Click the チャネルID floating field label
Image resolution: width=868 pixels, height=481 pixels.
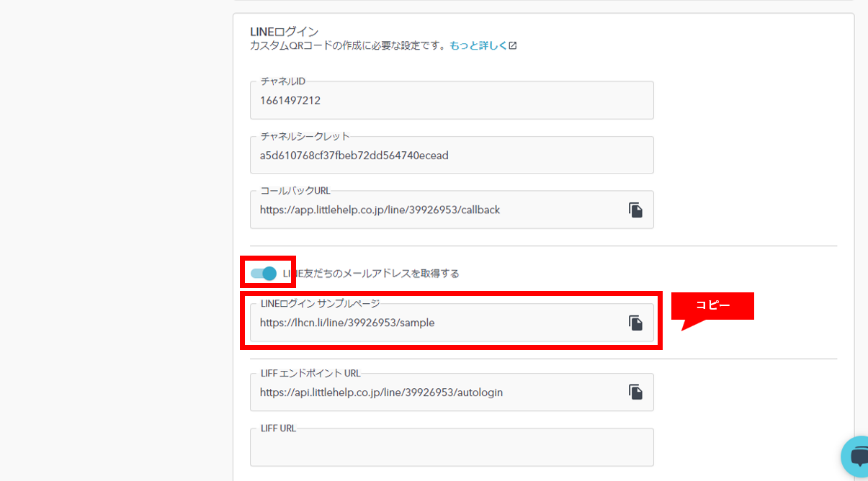[282, 81]
